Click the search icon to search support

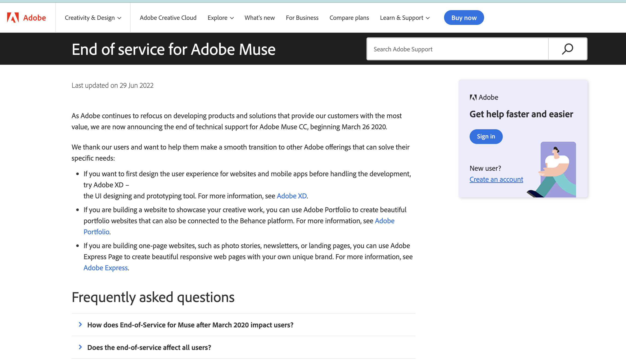tap(567, 49)
